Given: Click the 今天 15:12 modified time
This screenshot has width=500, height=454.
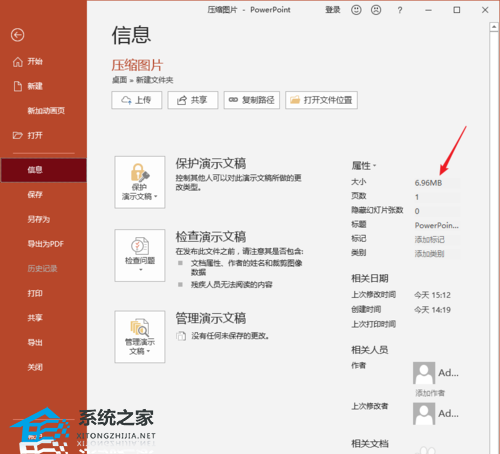Looking at the screenshot, I should (x=432, y=295).
